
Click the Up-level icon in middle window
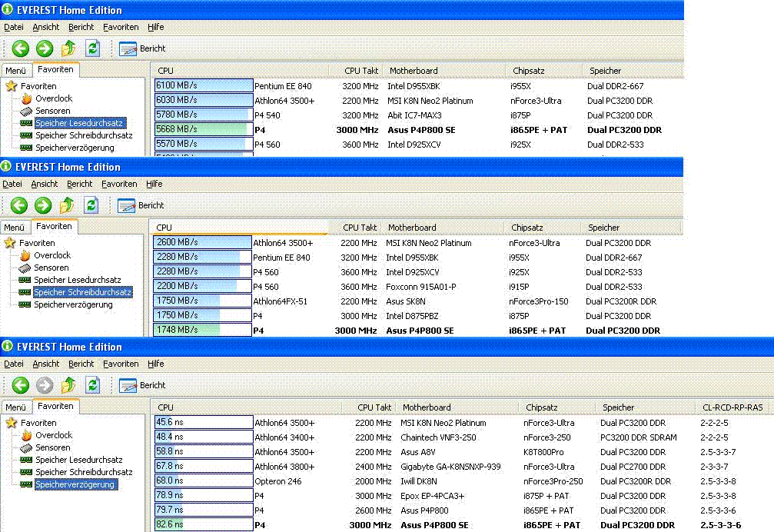coord(67,205)
